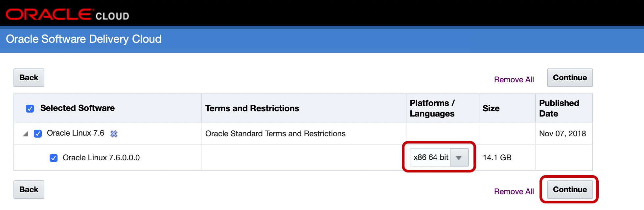Click the top Back button
The image size is (644, 210).
point(29,78)
